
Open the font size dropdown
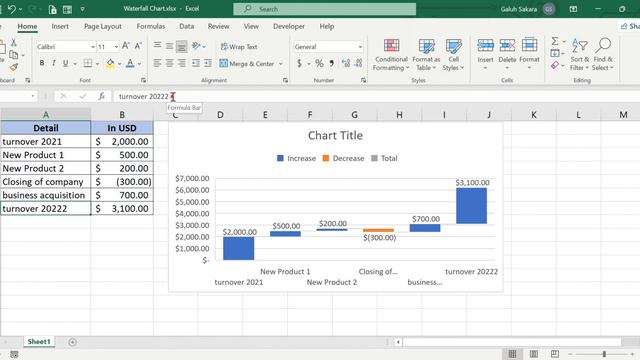tap(116, 47)
